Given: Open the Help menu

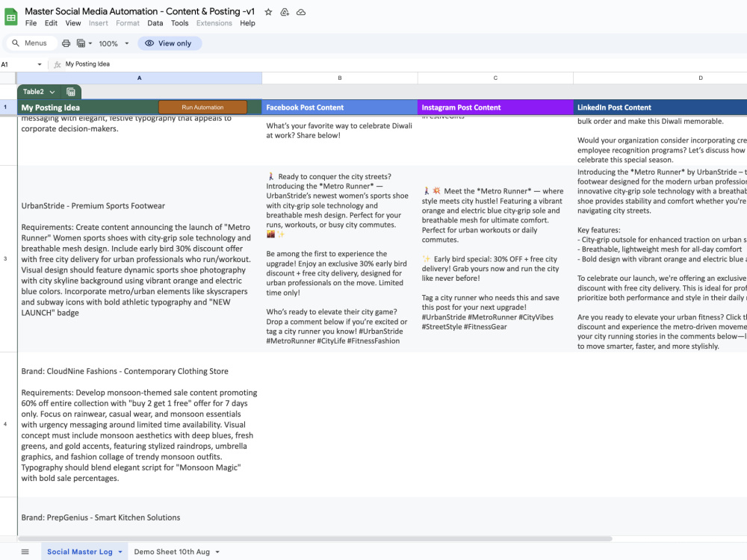Looking at the screenshot, I should (x=247, y=23).
